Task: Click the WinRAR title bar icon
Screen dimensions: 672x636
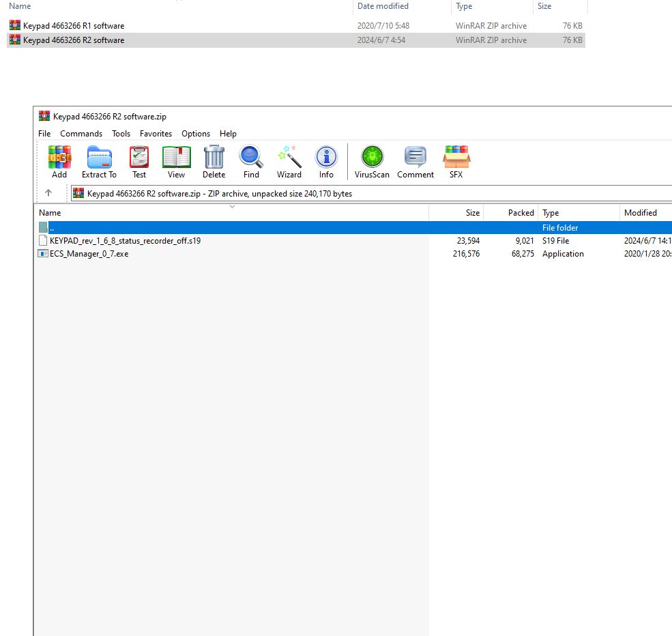Action: (44, 116)
